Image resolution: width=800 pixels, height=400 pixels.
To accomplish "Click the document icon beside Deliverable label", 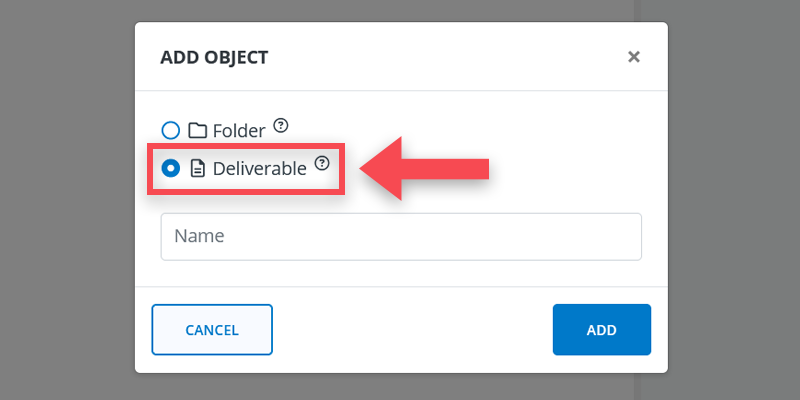I will click(x=197, y=169).
